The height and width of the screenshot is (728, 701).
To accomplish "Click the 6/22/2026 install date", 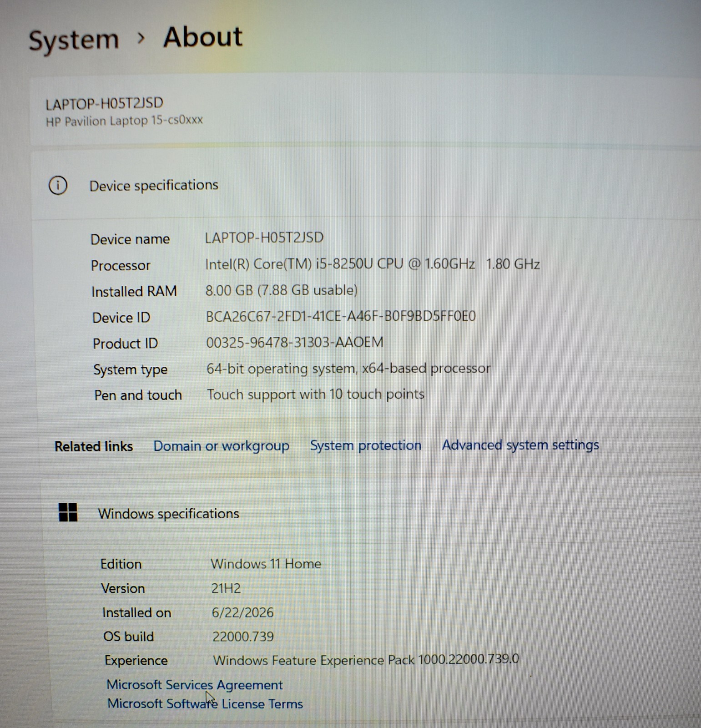I will click(243, 612).
